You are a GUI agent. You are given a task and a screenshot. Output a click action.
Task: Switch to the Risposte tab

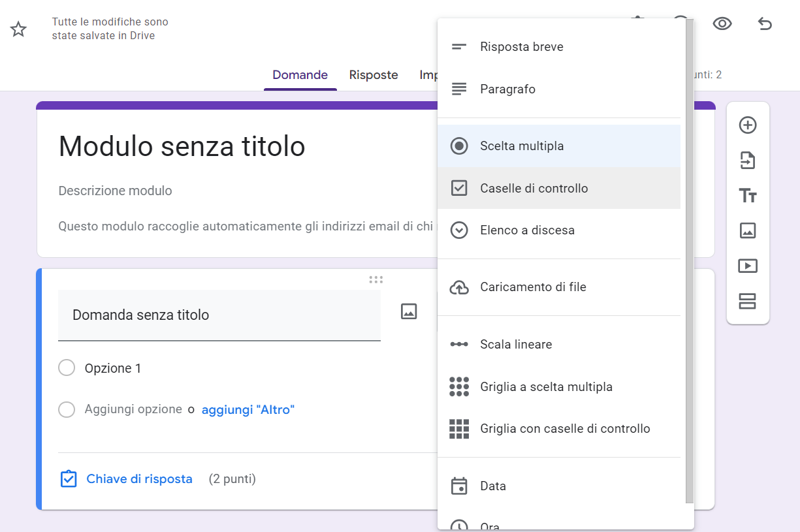374,75
